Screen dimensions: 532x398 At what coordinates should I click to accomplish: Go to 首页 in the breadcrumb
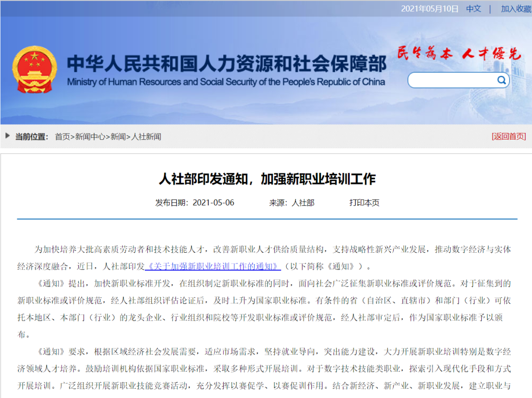click(x=63, y=136)
